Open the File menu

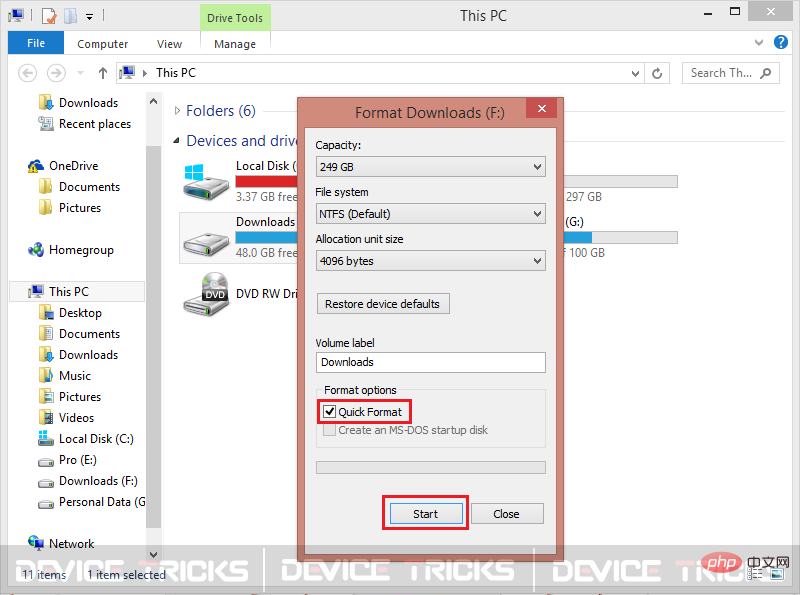(x=36, y=43)
